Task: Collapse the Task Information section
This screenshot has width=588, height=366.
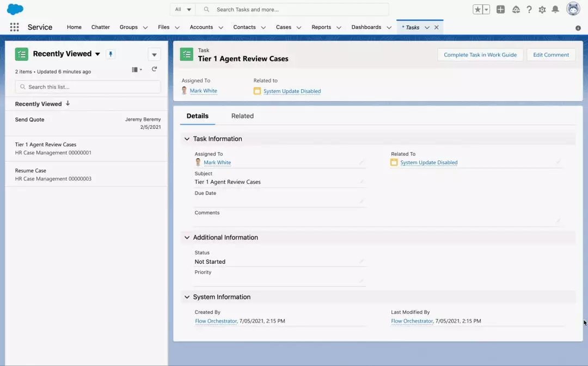Action: click(x=187, y=139)
